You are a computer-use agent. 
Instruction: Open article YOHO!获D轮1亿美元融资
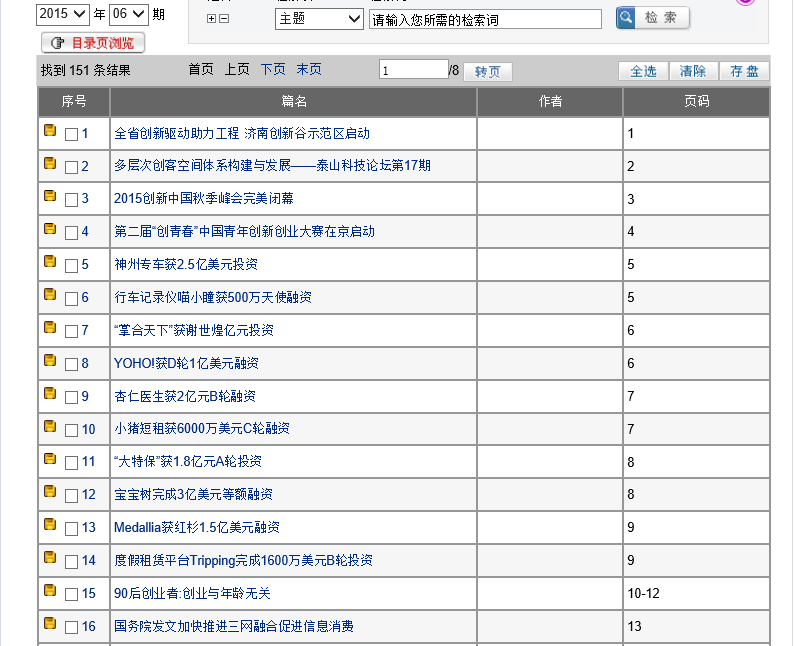[x=186, y=364]
